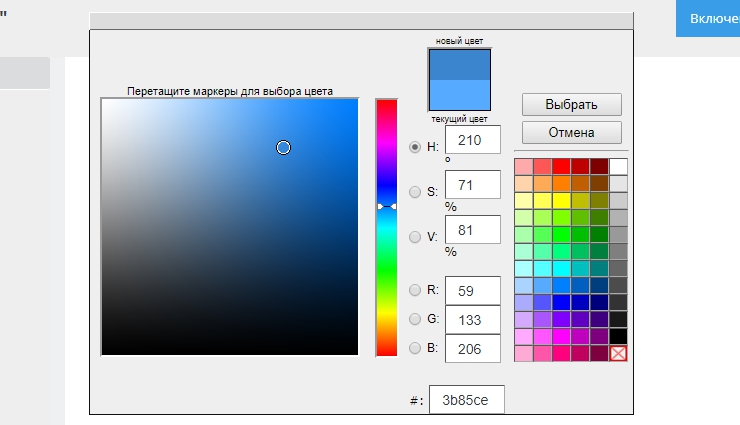This screenshot has width=740, height=425.
Task: Select the V value radio button
Action: click(416, 237)
